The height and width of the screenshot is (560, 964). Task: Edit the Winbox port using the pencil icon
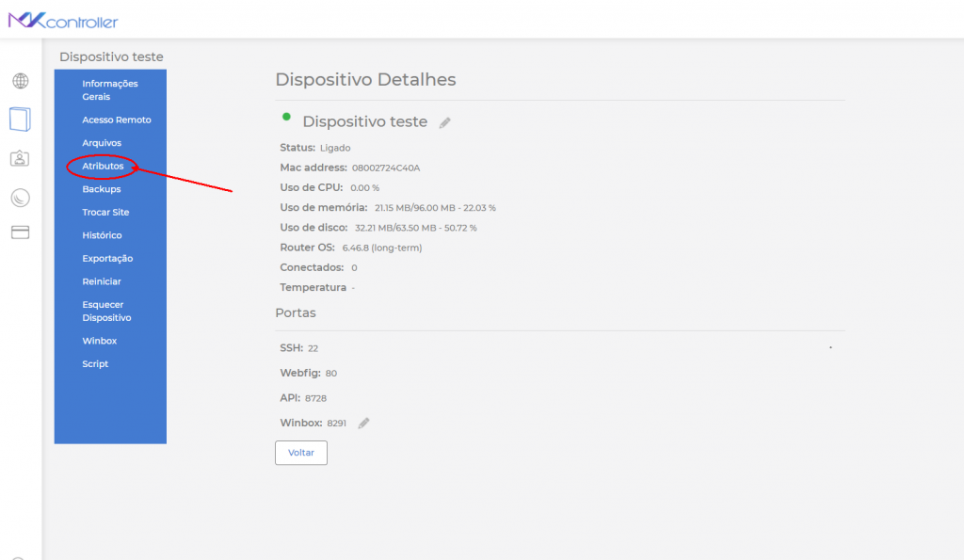pyautogui.click(x=363, y=423)
